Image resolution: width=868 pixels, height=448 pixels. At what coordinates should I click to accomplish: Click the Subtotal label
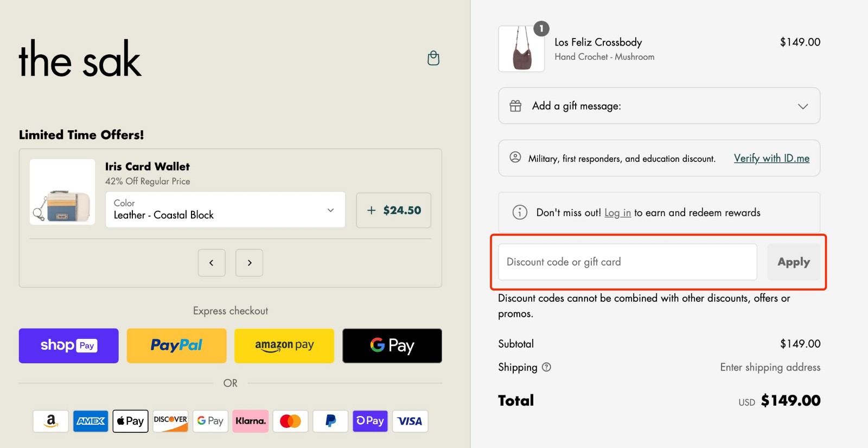tap(516, 344)
